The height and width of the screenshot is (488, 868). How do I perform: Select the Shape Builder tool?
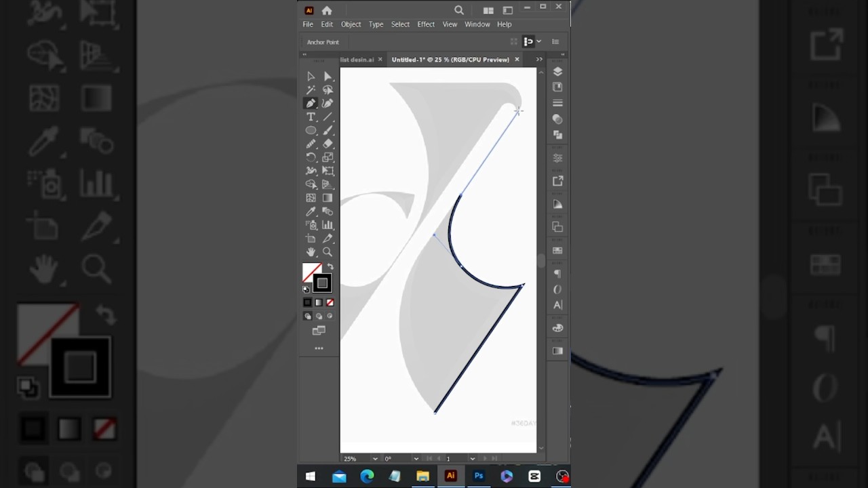[311, 184]
